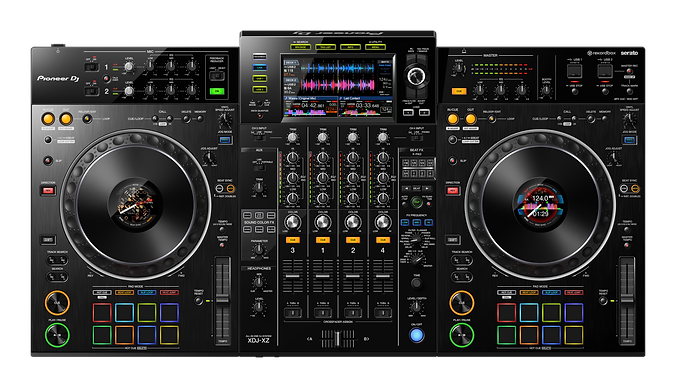Hit the right deck green PLAY/PAUSE button
Screen dimensions: 676x388
coord(462,335)
